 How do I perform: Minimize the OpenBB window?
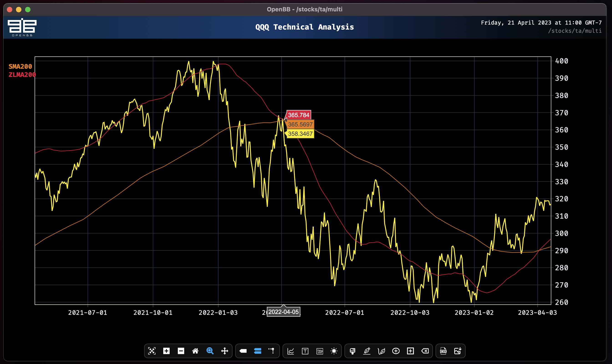(19, 10)
